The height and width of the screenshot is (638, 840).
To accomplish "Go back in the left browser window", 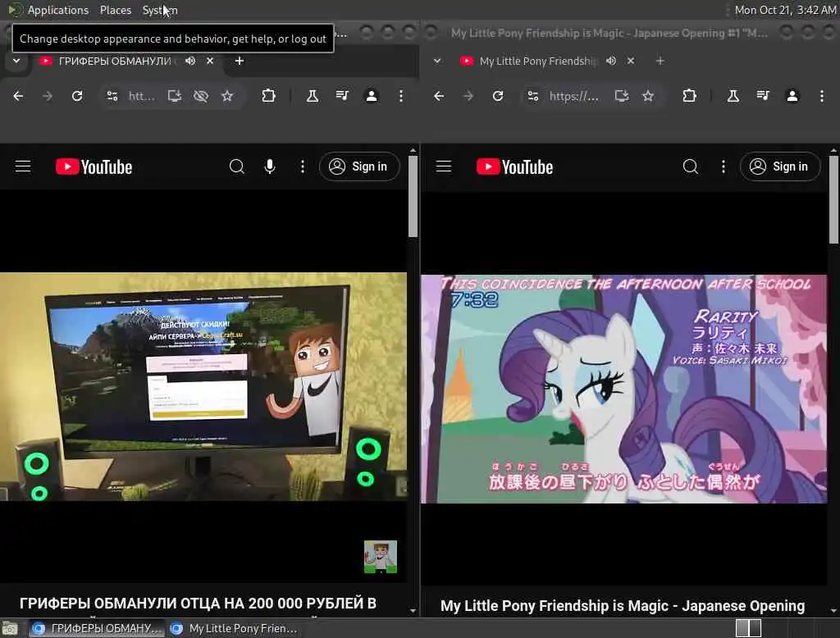I will [x=18, y=96].
